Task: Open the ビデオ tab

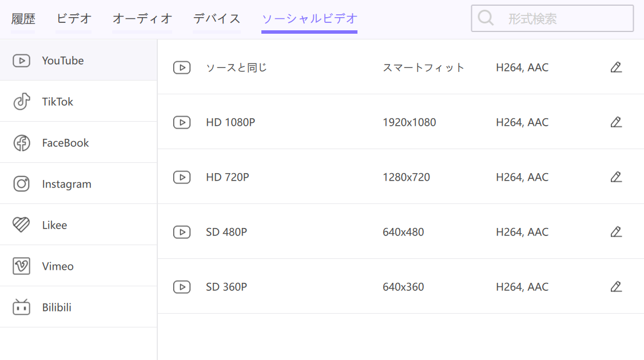Action: 74,19
